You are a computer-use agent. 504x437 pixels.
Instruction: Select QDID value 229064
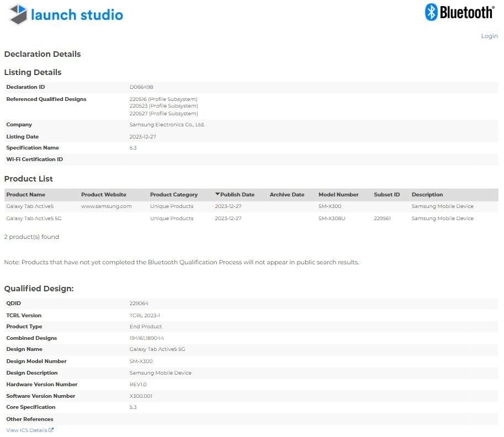(x=139, y=303)
